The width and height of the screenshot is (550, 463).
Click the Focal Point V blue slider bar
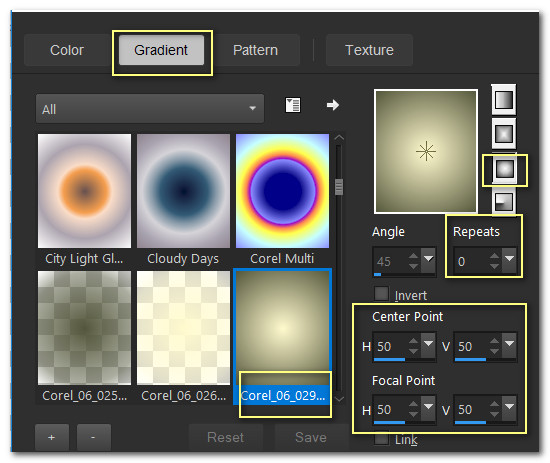[x=470, y=422]
